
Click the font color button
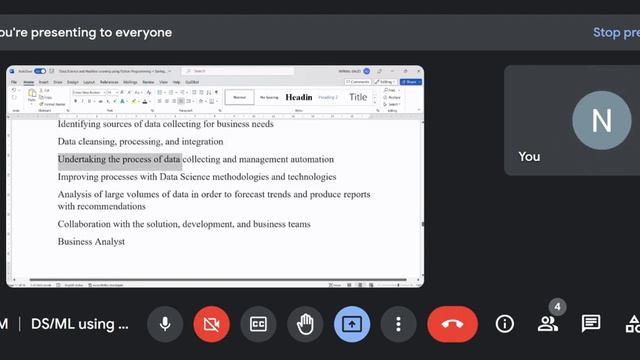coord(144,101)
